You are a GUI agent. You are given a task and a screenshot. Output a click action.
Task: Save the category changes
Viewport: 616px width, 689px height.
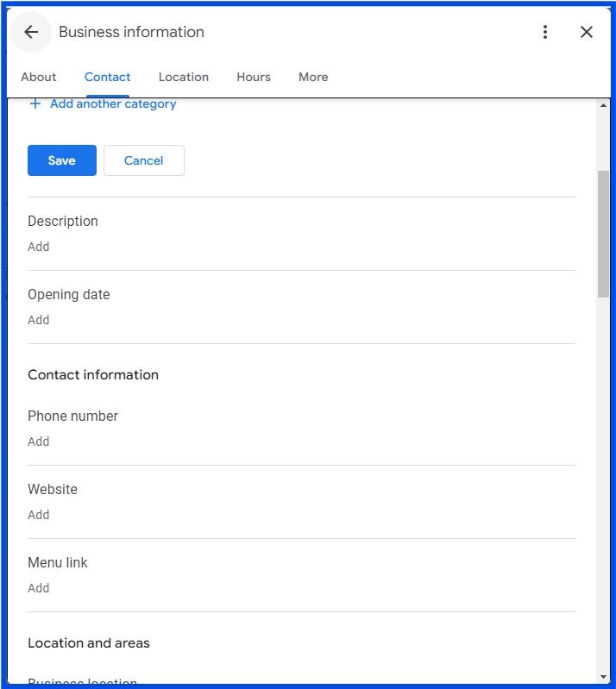(62, 160)
